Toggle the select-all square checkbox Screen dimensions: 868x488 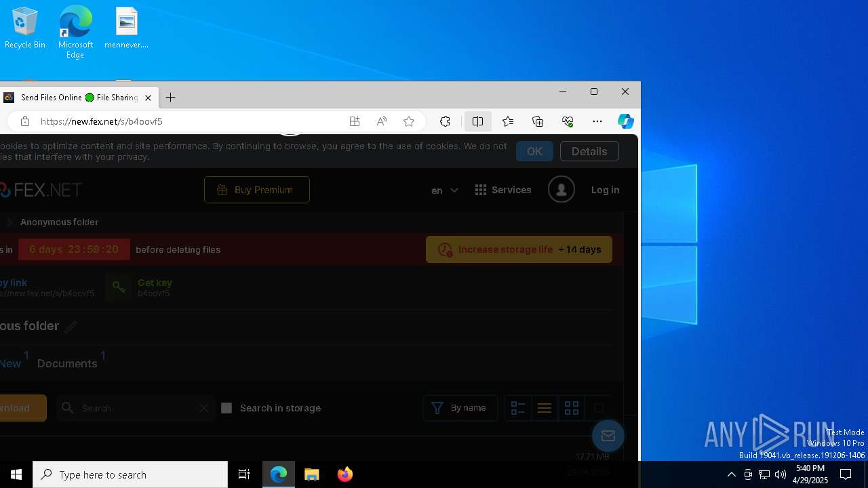pyautogui.click(x=598, y=408)
